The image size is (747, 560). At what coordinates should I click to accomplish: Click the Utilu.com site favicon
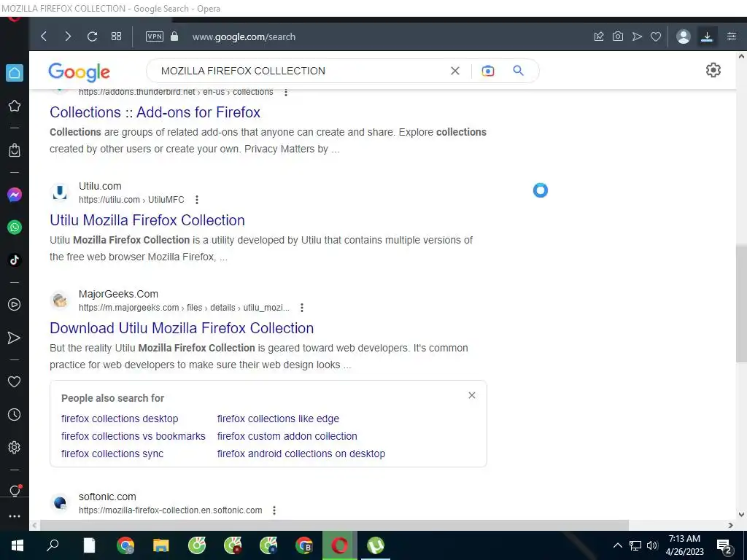coord(60,192)
